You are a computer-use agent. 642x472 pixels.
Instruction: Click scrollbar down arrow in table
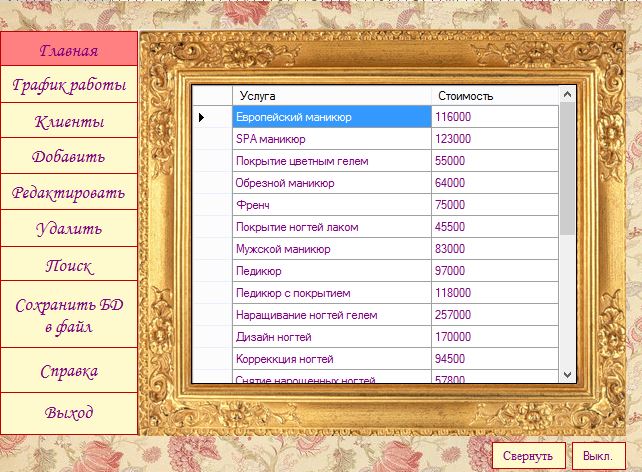(x=567, y=374)
